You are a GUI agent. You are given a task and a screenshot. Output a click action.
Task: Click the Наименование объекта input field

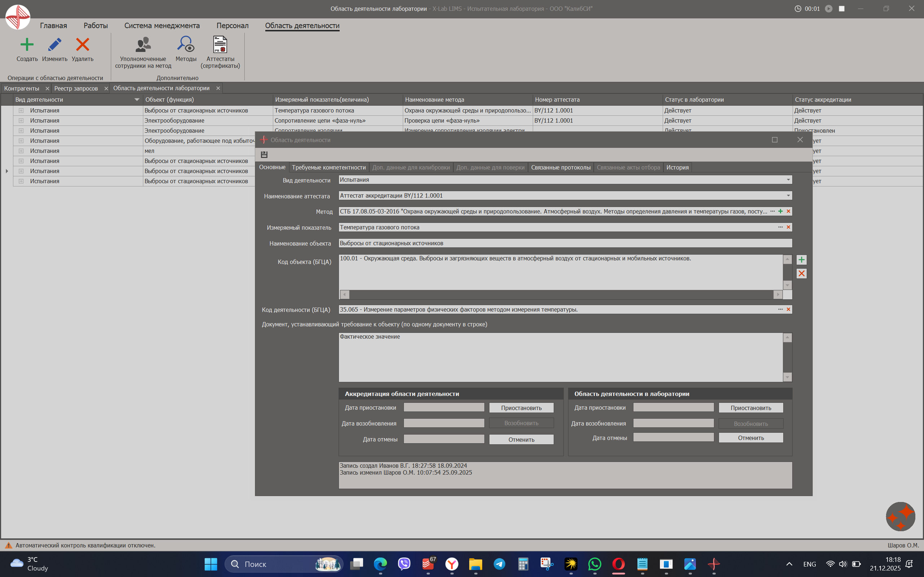(x=565, y=243)
